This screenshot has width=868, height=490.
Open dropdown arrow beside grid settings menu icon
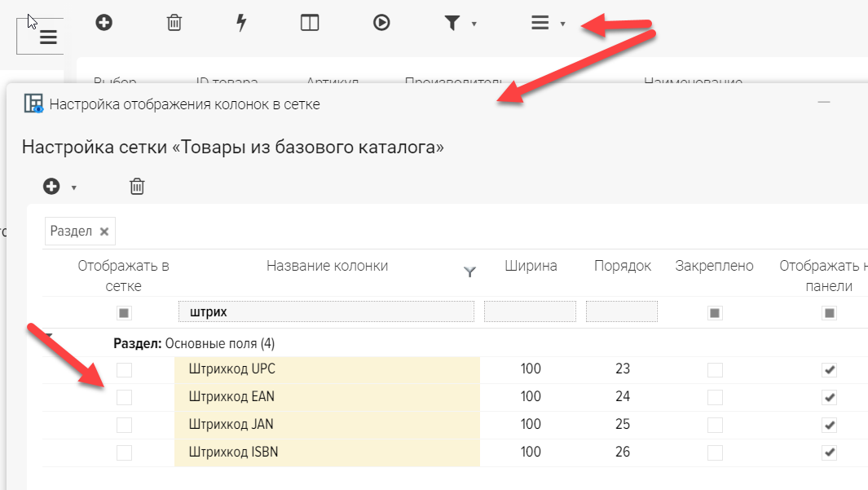(x=562, y=24)
